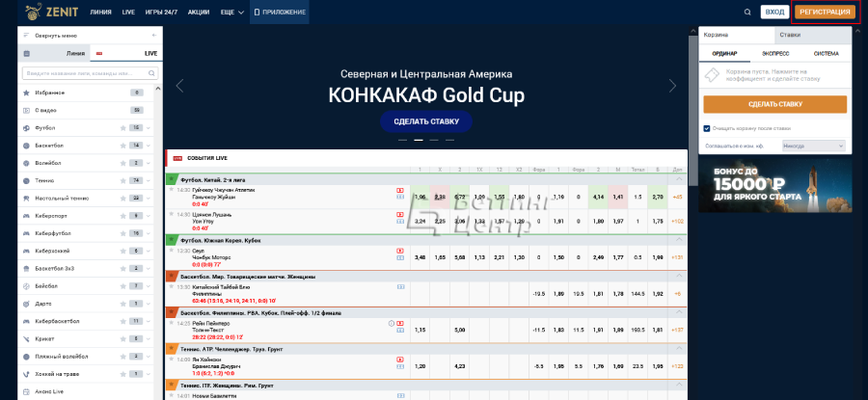Open video icon for Ян Хойнски match

tap(400, 360)
